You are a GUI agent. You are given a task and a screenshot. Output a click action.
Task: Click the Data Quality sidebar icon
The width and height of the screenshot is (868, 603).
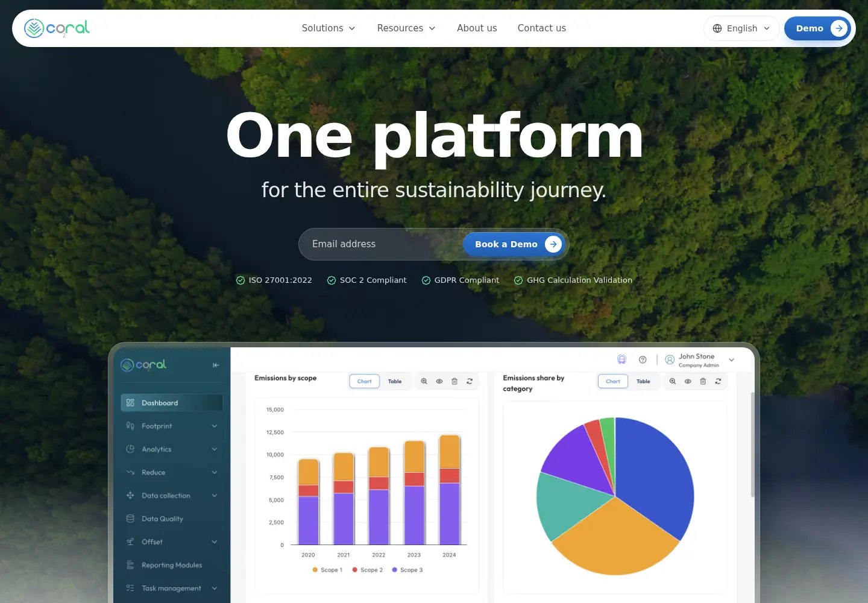(130, 519)
